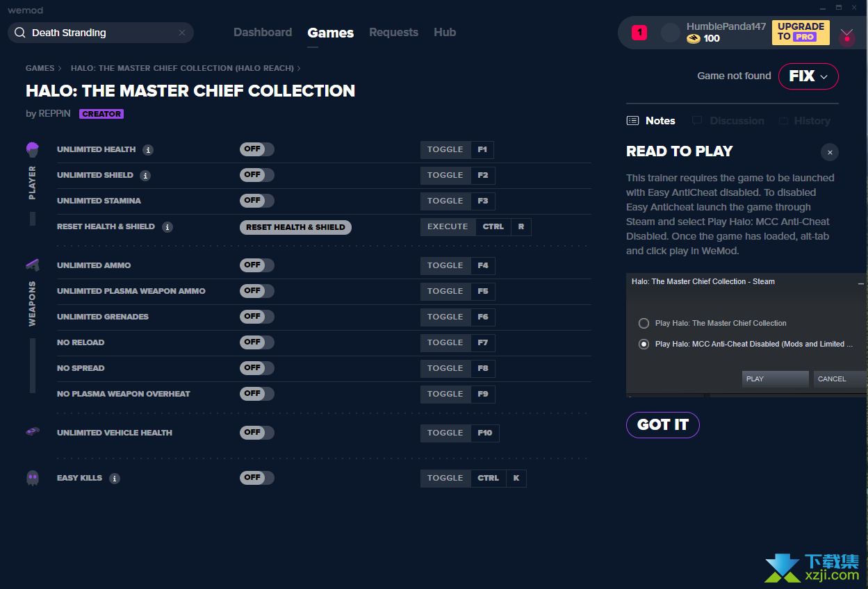Click the F6 hotkey for Unlimited Grenades
Viewport: 868px width, 589px height.
482,317
